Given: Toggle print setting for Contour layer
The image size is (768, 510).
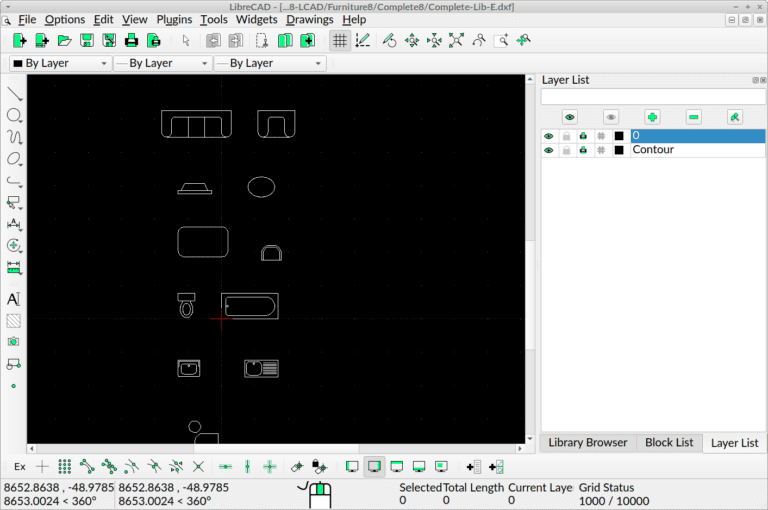Looking at the screenshot, I should coord(583,150).
